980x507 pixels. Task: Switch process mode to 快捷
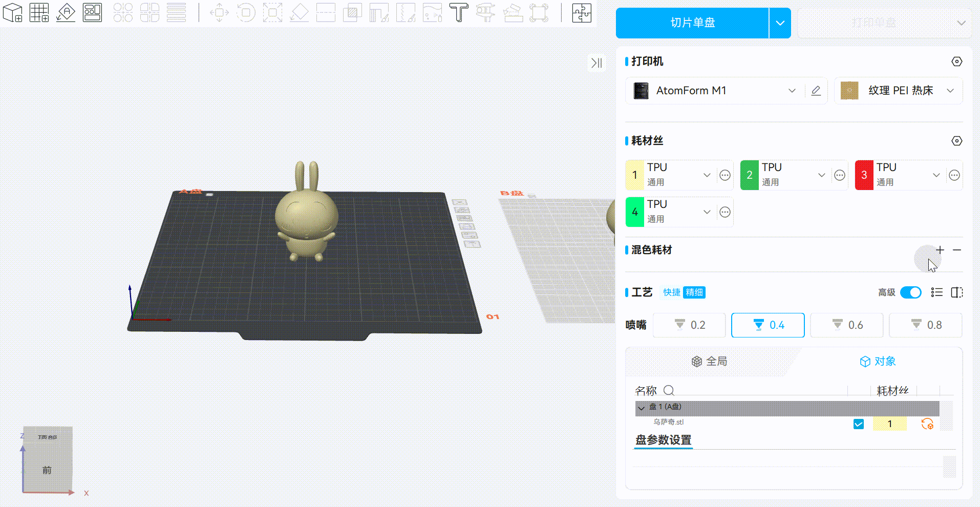coord(672,292)
